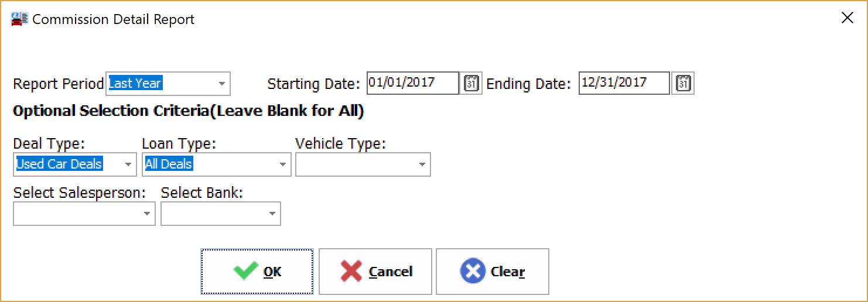Click the Commission Detail Report title text
This screenshot has height=302, width=868.
click(113, 19)
